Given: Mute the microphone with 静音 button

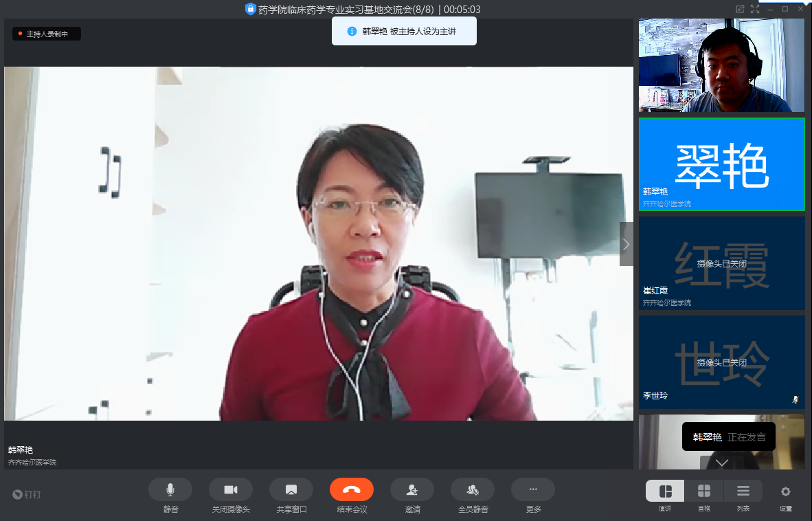Looking at the screenshot, I should [170, 489].
